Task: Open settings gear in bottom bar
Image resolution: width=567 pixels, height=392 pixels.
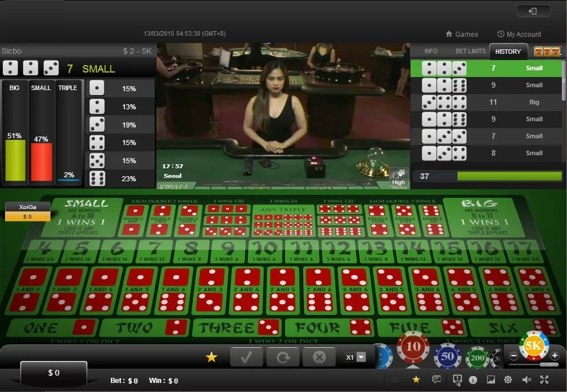Action: coord(507,380)
